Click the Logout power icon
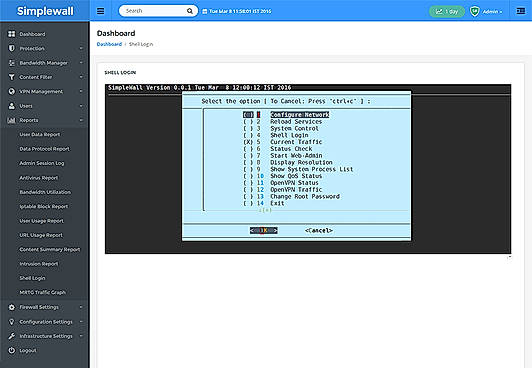The height and width of the screenshot is (368, 532). pos(12,350)
